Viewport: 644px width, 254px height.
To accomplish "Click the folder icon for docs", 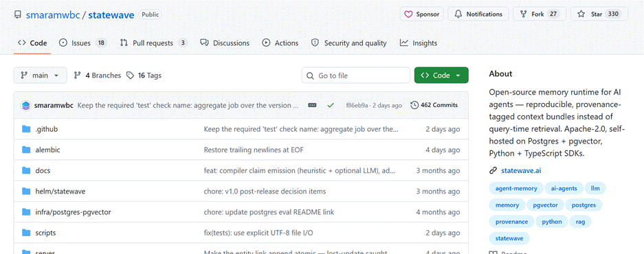I will 26,171.
